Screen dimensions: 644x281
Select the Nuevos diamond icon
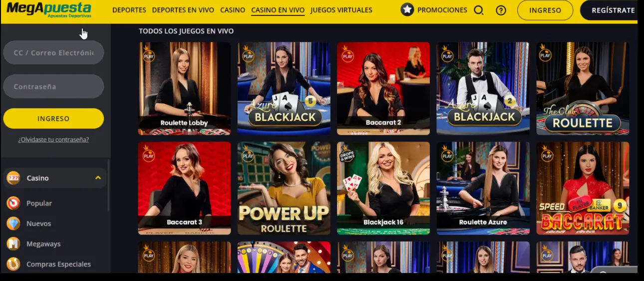click(x=13, y=224)
